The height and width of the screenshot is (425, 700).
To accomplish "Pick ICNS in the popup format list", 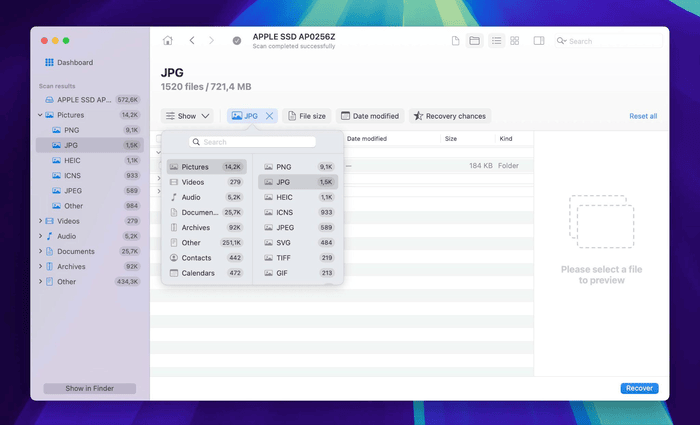I will click(x=298, y=212).
